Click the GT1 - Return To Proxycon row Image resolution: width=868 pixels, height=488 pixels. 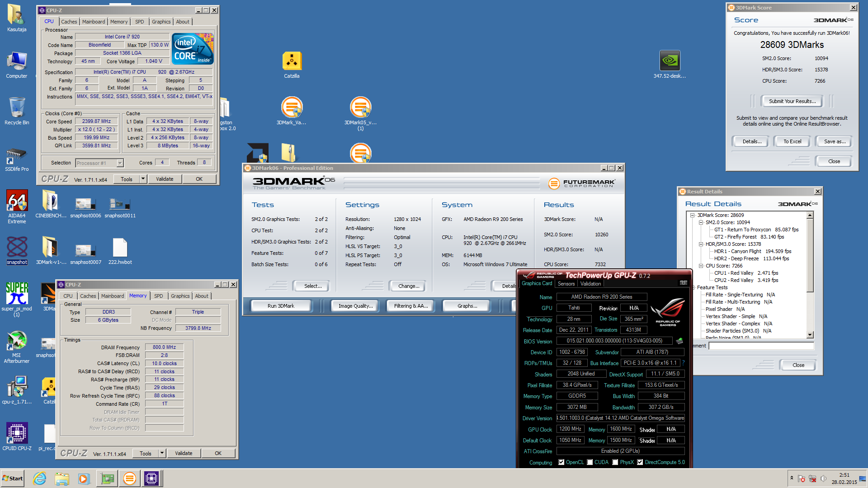tap(756, 230)
